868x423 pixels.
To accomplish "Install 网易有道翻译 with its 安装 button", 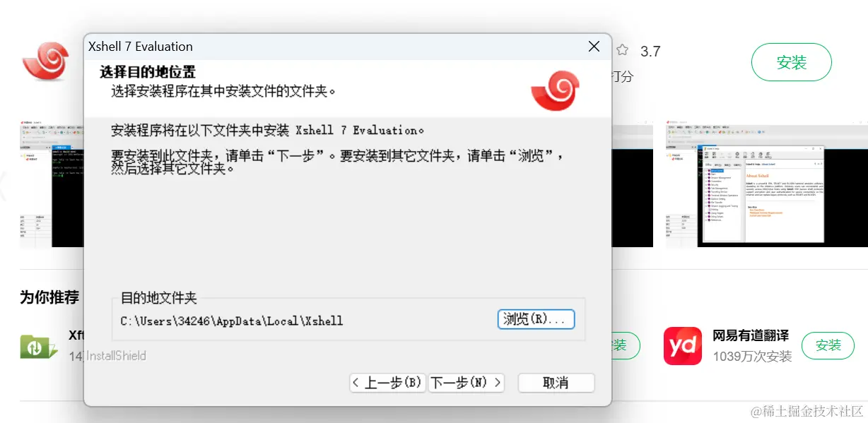I will tap(828, 345).
